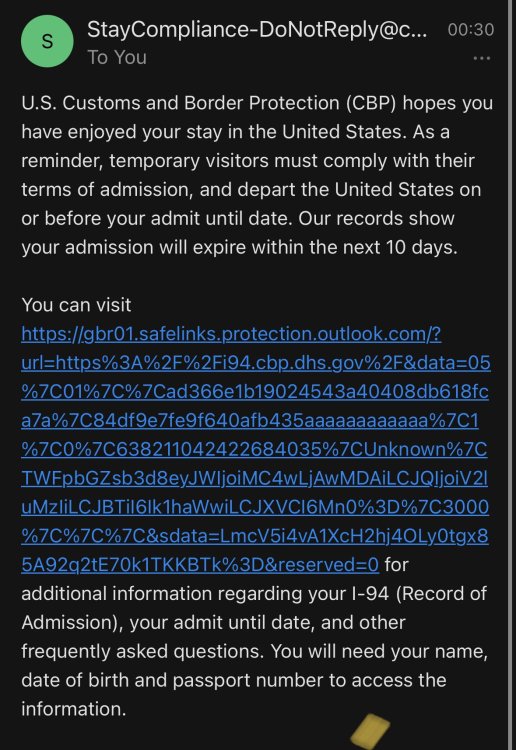Image resolution: width=516 pixels, height=750 pixels.
Task: Click link line containing &sdata=LmcV5i4vA1XcH2hj
Action: (x=255, y=536)
